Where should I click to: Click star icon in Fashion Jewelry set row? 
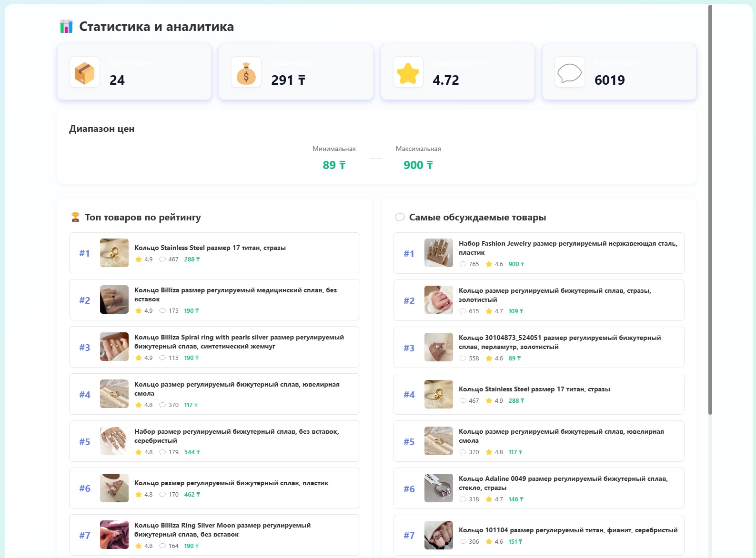point(489,264)
